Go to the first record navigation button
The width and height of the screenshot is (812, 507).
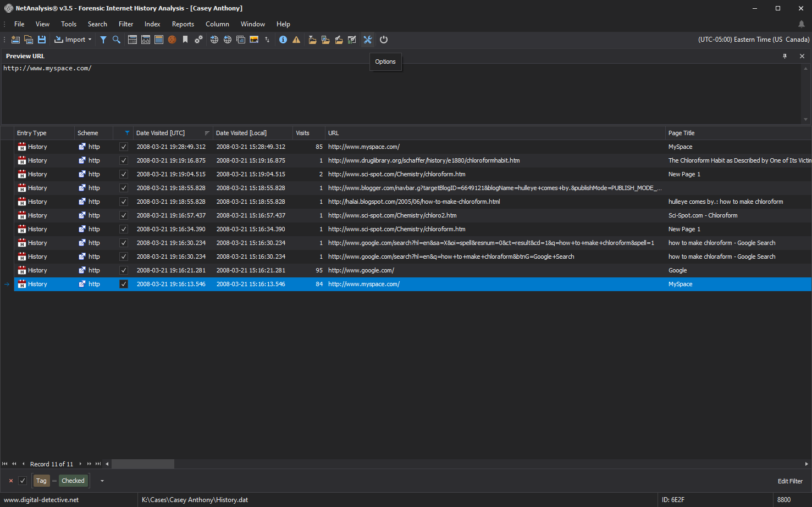[5, 464]
